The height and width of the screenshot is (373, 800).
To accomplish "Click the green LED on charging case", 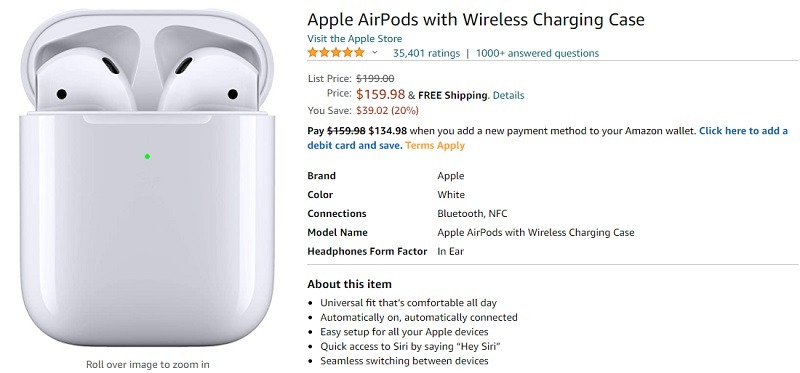I will pos(147,157).
